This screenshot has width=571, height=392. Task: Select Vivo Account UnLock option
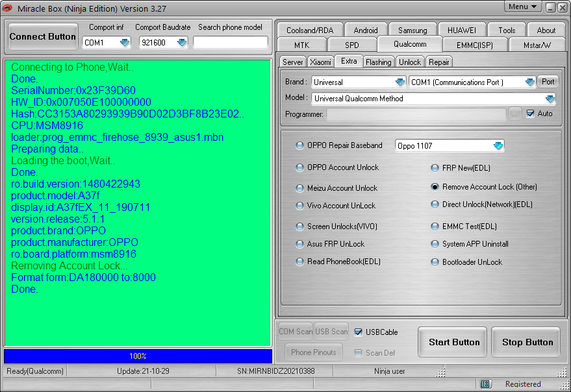coord(299,206)
